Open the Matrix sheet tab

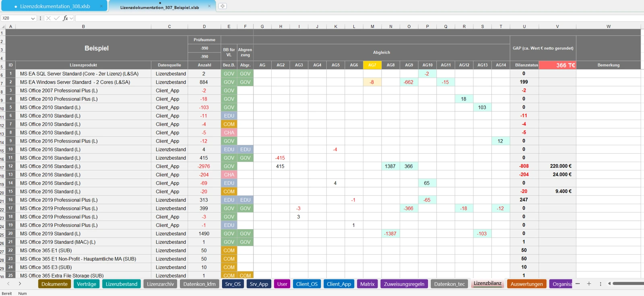367,284
